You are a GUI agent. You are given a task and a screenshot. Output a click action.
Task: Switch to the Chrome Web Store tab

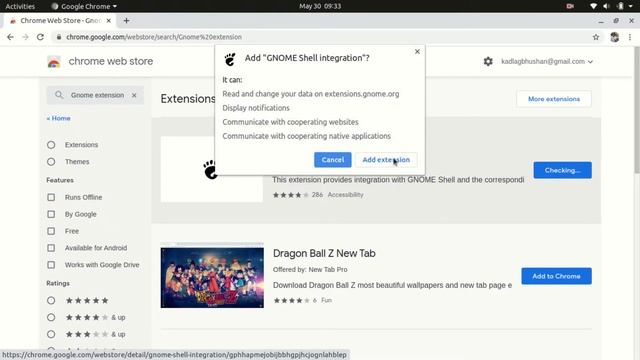point(60,20)
